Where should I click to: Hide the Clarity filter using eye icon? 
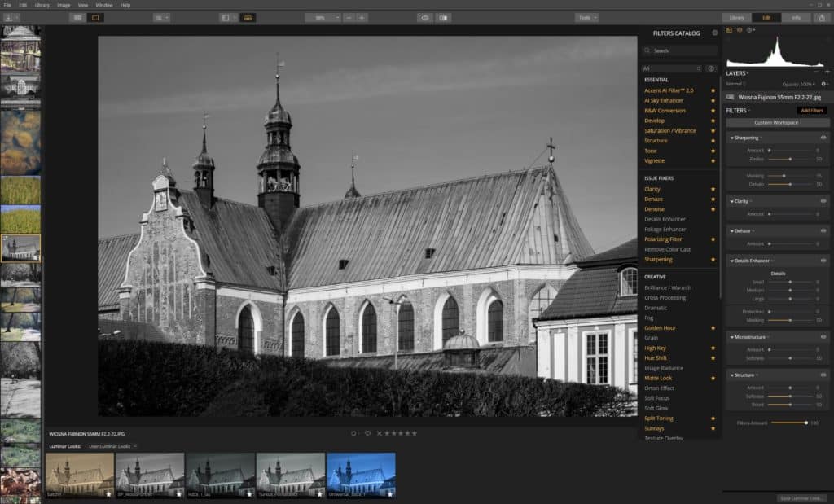(823, 200)
